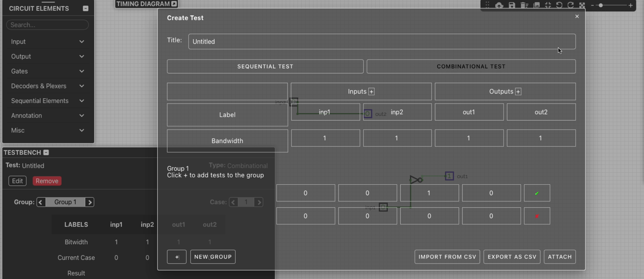The image size is (644, 279).
Task: Click the Import from CSV button
Action: pos(447,257)
